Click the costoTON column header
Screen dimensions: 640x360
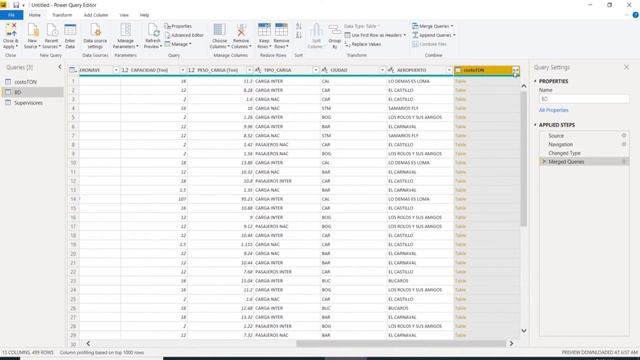487,70
